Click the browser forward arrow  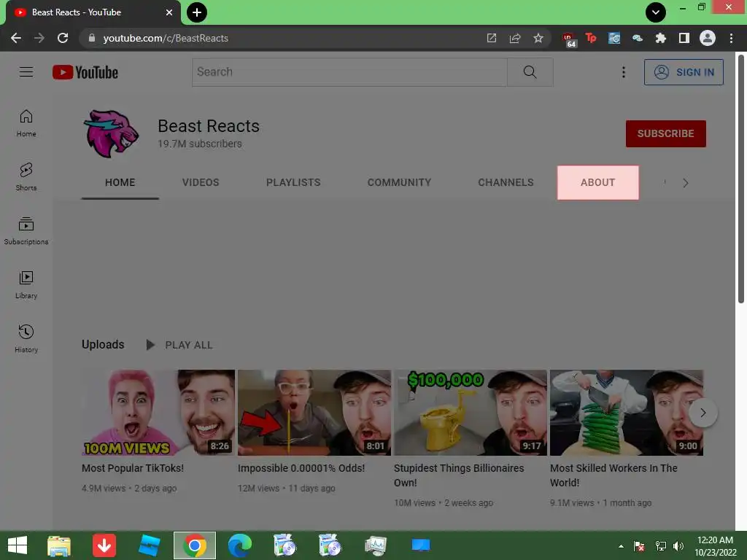point(39,38)
